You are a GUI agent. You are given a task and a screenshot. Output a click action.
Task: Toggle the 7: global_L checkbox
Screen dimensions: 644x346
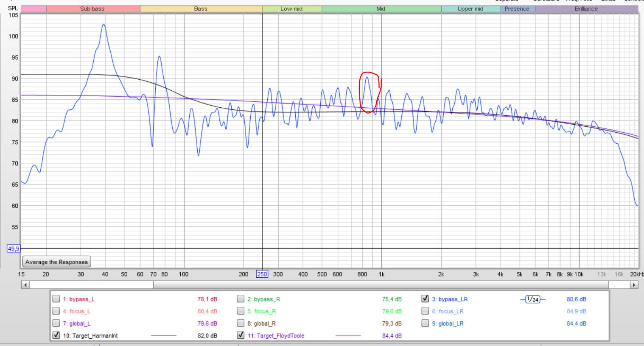point(56,323)
